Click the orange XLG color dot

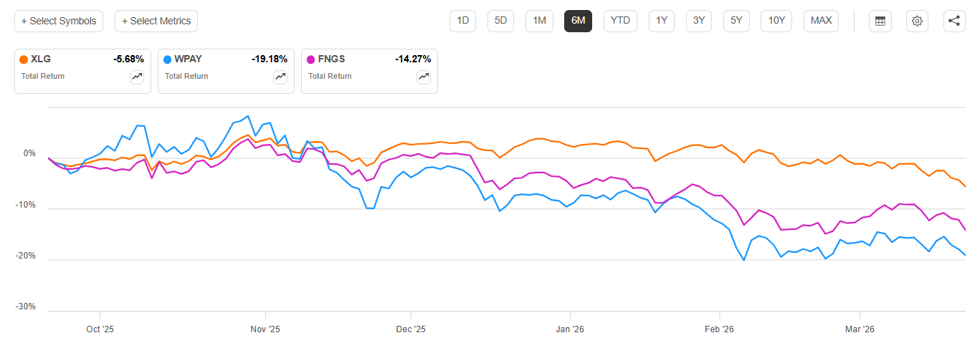24,59
